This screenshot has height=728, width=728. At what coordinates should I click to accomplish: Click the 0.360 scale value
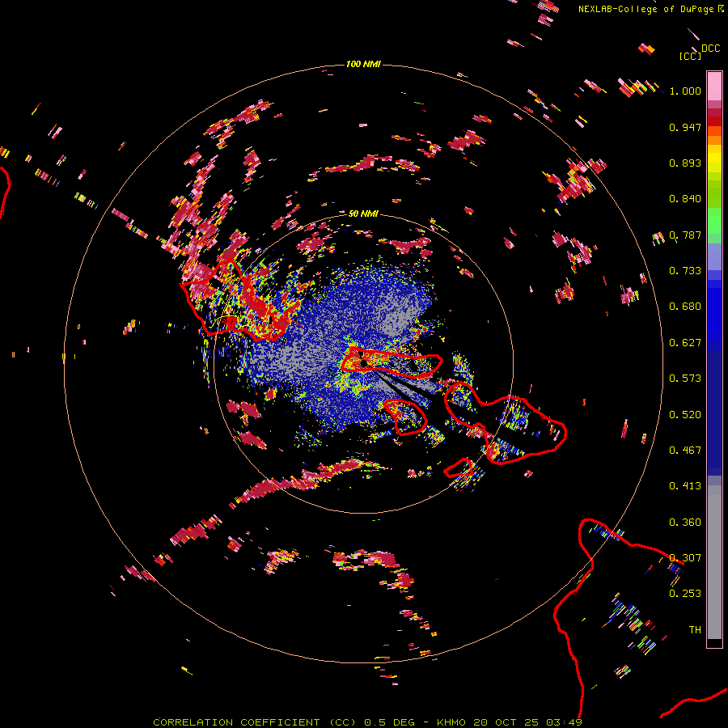(x=685, y=523)
